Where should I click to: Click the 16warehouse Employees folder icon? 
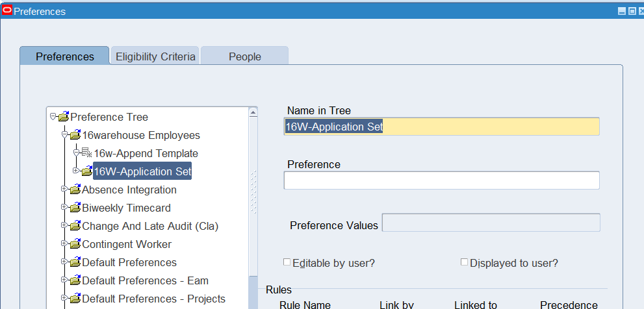click(75, 136)
